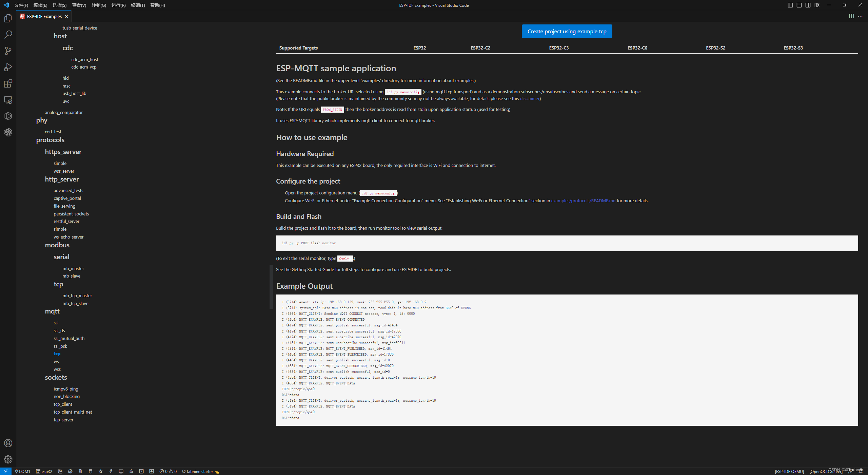868x475 pixels.
Task: Open the SDK configuration gear in status bar
Action: pos(70,471)
